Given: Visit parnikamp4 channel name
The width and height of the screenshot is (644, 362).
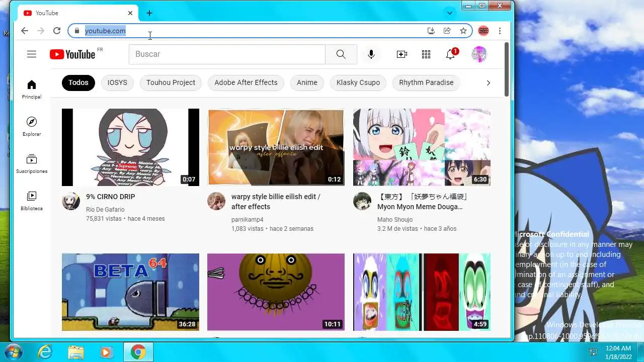Looking at the screenshot, I should pos(248,220).
